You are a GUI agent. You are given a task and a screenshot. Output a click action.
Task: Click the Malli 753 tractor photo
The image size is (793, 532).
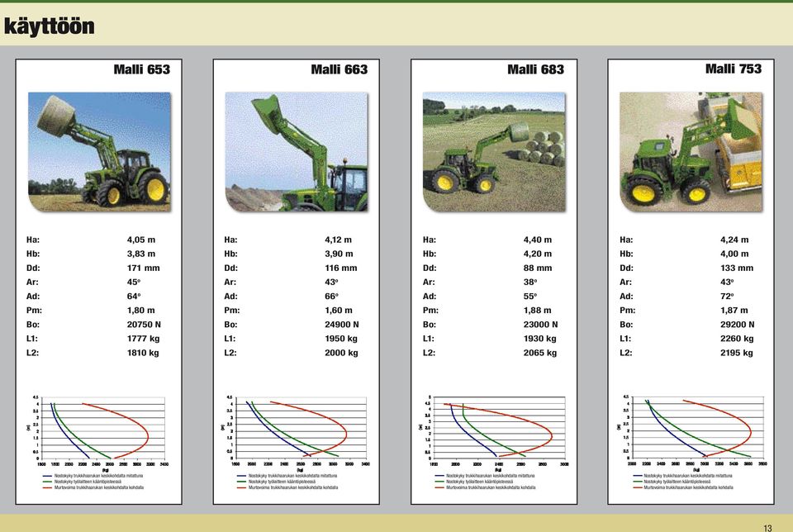coord(691,152)
